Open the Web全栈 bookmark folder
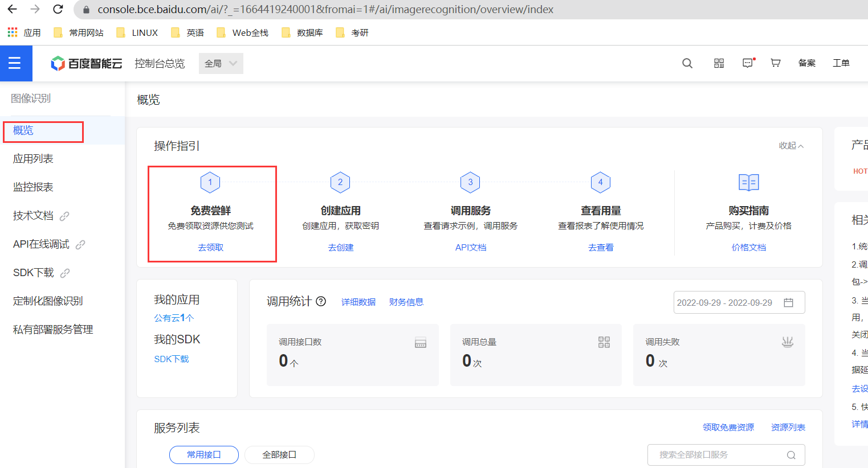The image size is (868, 468). [x=243, y=32]
